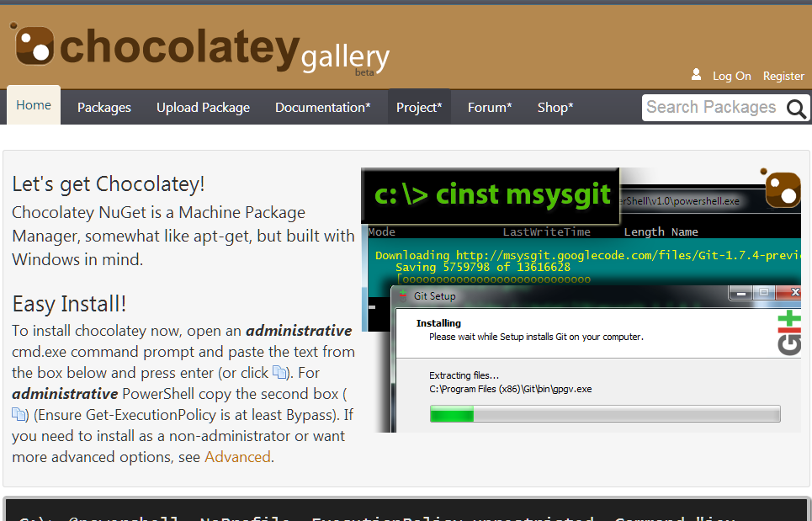Click the user silhouette icon beside Log On

(x=696, y=75)
